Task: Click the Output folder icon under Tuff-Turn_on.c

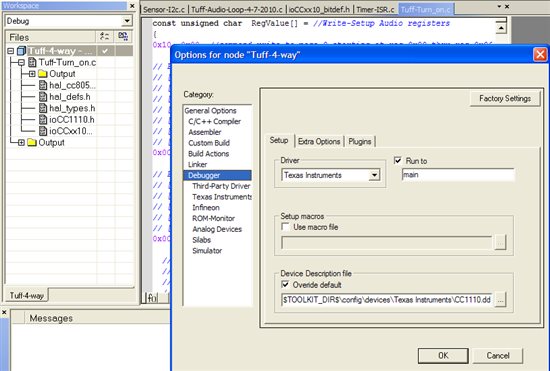Action: tap(42, 74)
